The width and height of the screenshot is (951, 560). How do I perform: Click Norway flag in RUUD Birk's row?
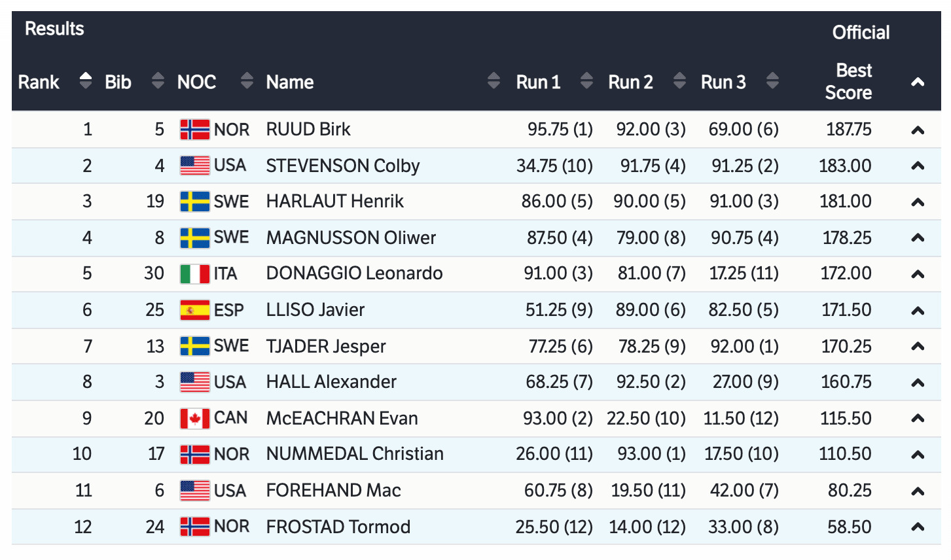point(194,130)
